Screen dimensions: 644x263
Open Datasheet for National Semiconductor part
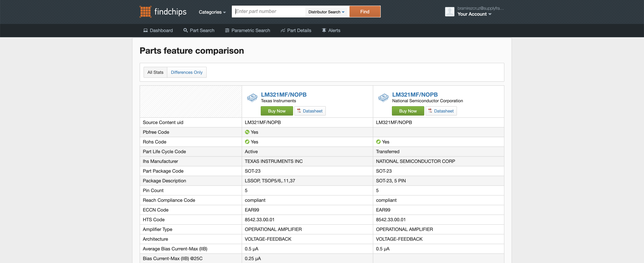[x=441, y=111]
